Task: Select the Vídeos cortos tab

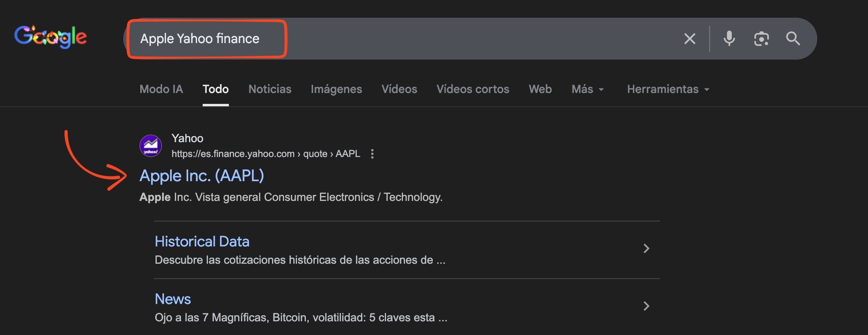Action: (473, 89)
